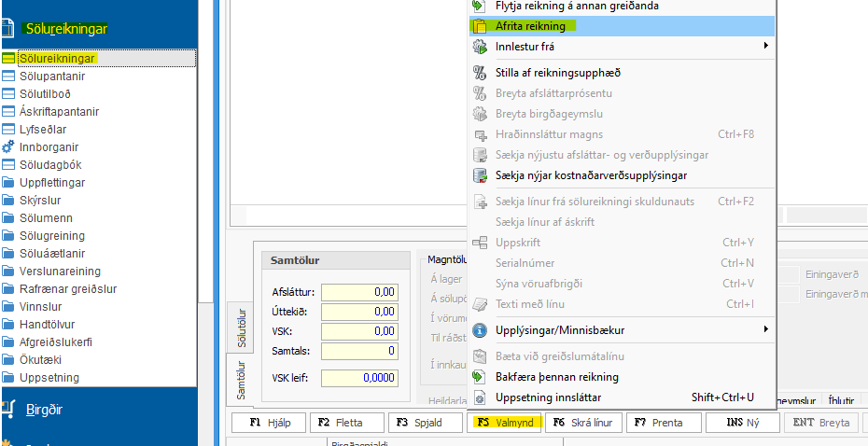The width and height of the screenshot is (868, 446).
Task: Click the Afsláttur input field
Action: 358,292
